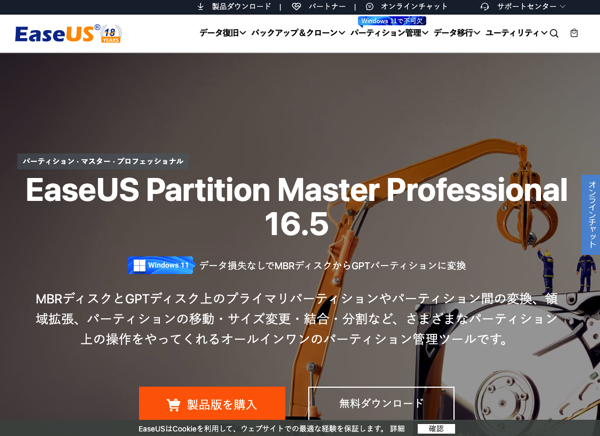Viewport: 600px width, 436px height.
Task: Open the 製品ダウンロード link
Action: 241,7
